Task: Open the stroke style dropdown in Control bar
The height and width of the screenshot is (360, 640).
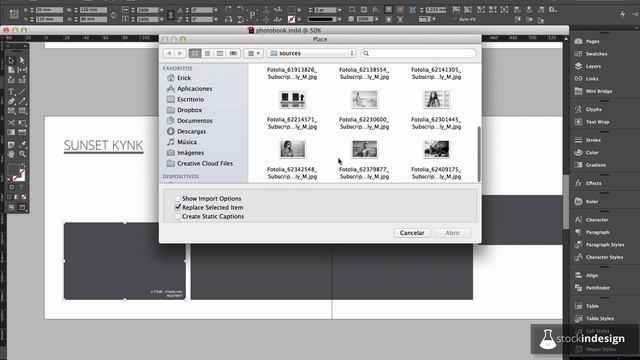Action: 339,19
